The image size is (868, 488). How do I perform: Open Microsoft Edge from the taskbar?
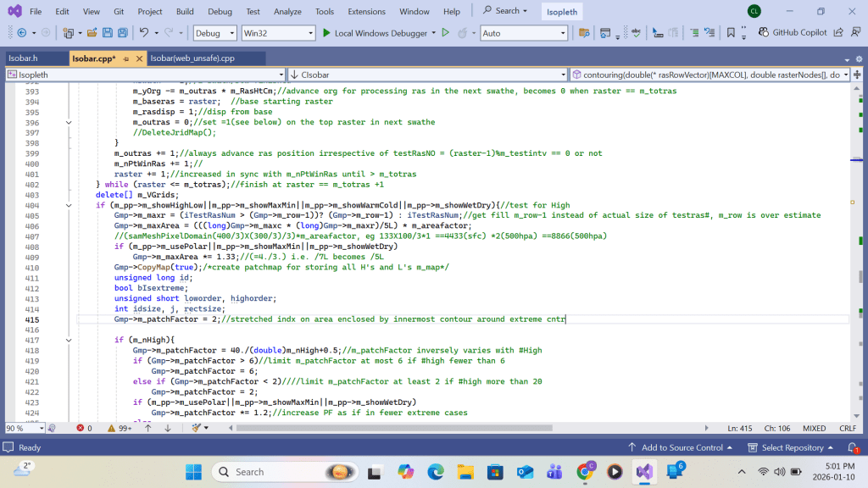[x=436, y=472]
